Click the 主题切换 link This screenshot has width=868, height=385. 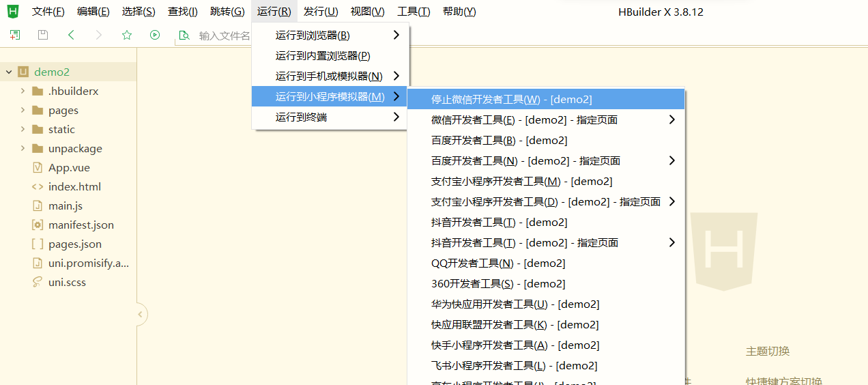[767, 351]
